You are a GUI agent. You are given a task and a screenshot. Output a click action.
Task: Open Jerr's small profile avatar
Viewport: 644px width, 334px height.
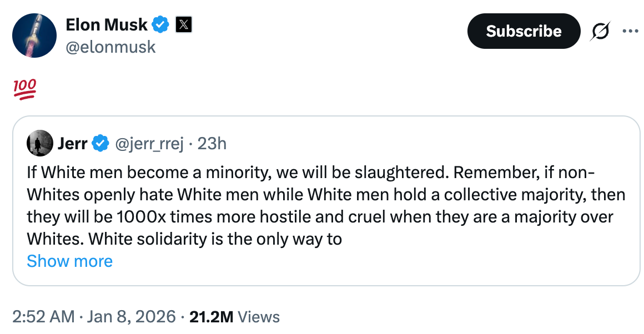tap(39, 144)
